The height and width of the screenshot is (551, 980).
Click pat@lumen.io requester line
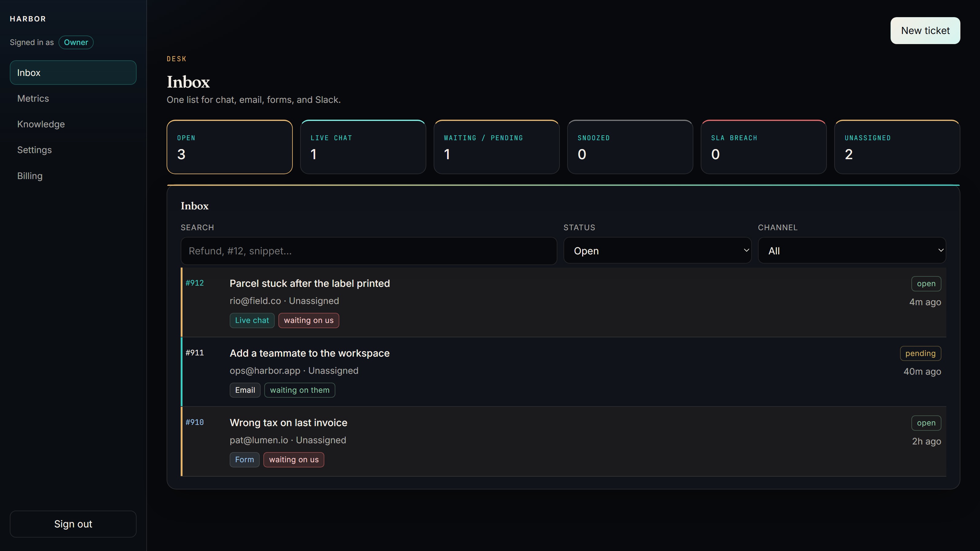pyautogui.click(x=288, y=440)
